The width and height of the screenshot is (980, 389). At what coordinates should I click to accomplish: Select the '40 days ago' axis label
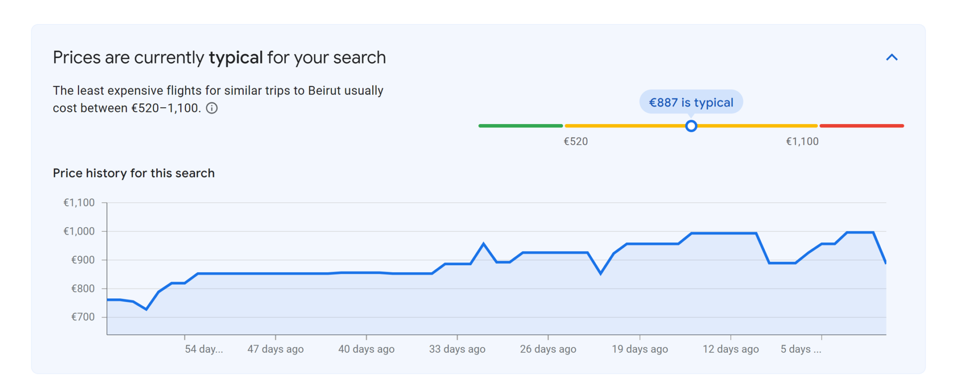coord(366,349)
